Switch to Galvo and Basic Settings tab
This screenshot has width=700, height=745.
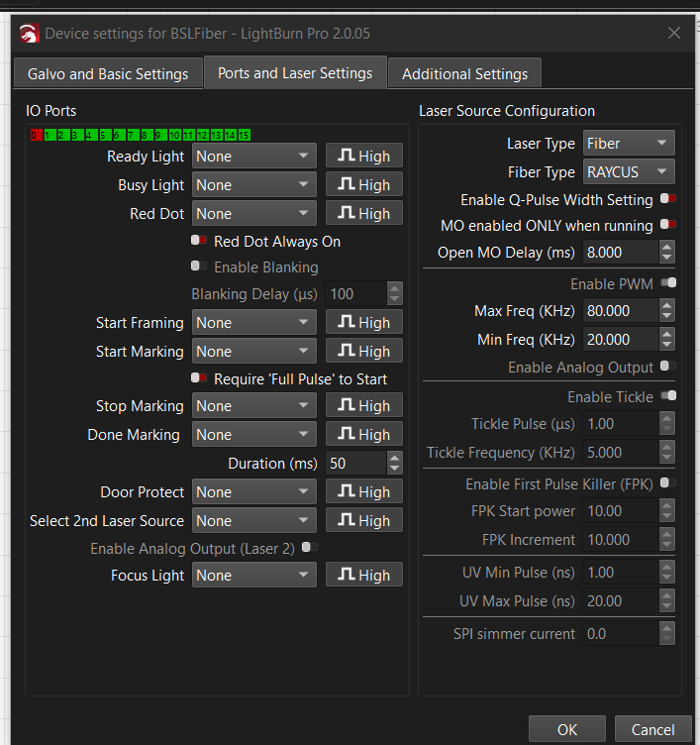tap(108, 74)
